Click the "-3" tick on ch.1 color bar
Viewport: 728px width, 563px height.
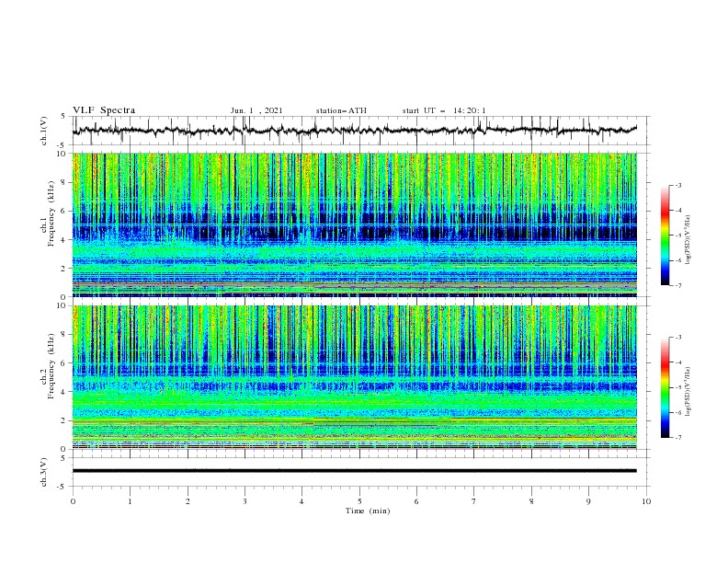click(x=678, y=185)
